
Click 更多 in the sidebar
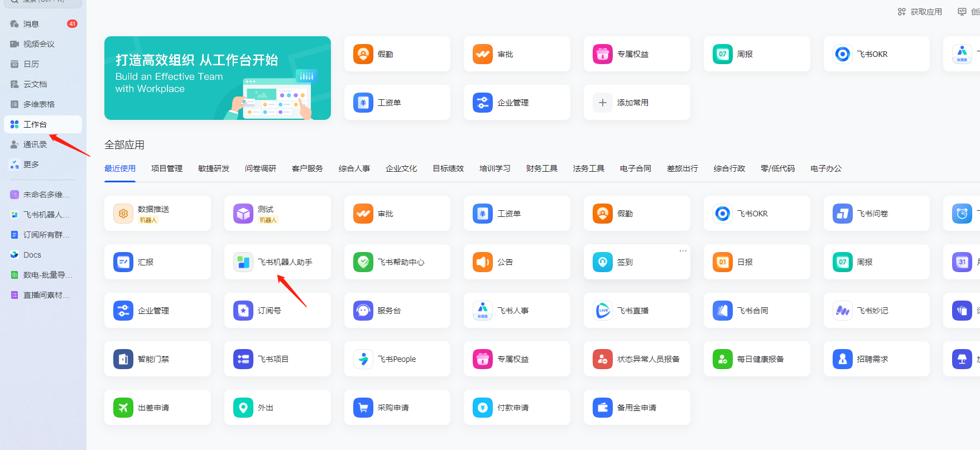43,164
